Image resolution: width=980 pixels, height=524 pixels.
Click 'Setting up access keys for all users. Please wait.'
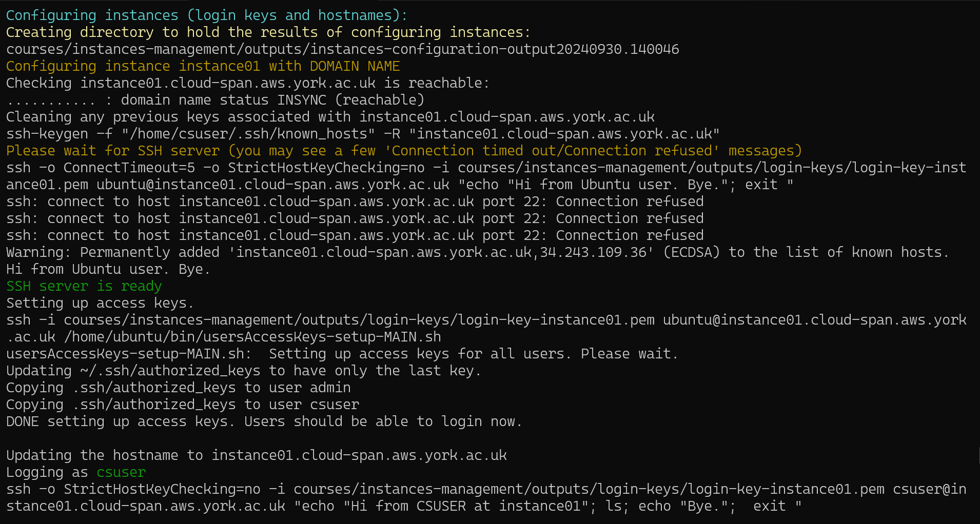[x=474, y=354]
